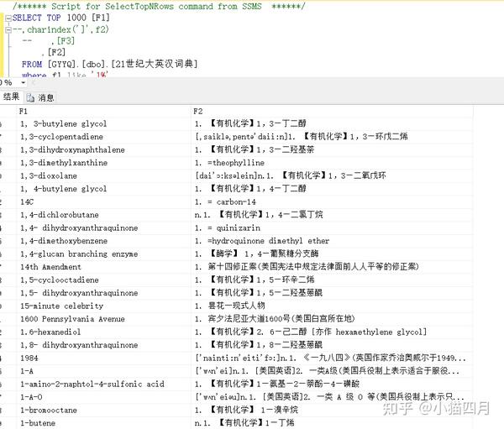
Task: Select F2 cell '第十四修正案' definition
Action: coord(332,267)
